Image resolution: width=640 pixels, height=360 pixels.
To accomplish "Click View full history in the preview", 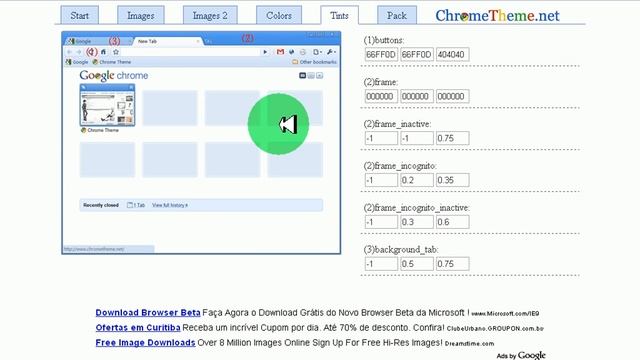I will click(170, 205).
